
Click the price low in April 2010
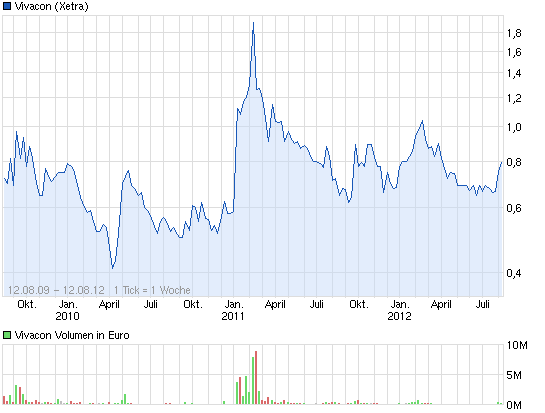112,268
